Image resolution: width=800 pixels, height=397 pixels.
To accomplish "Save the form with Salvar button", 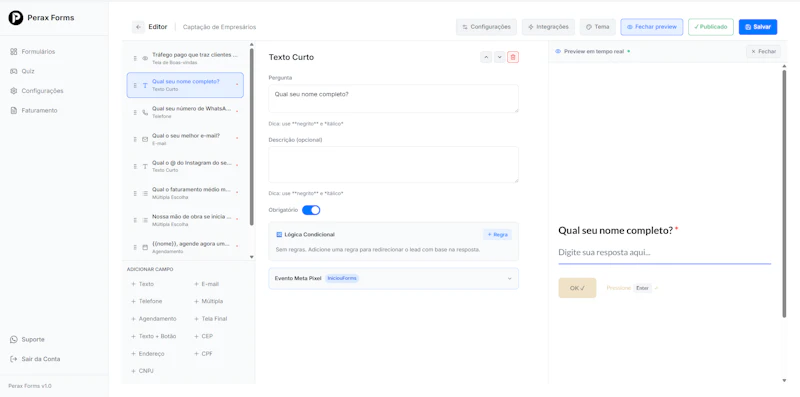I will click(758, 27).
